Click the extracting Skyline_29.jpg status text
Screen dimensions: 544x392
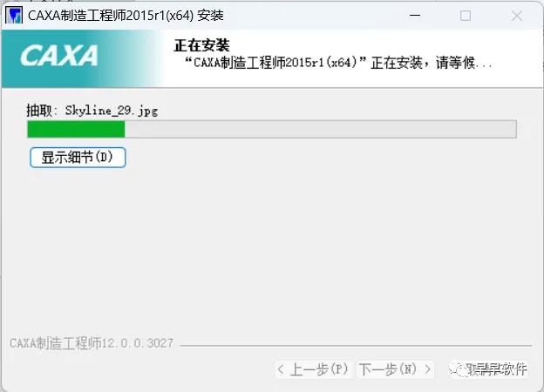point(92,111)
